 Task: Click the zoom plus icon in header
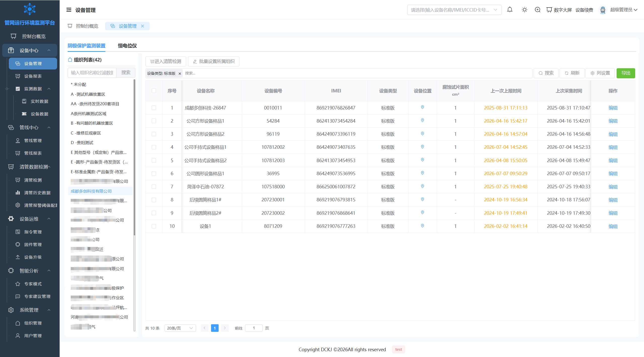click(x=538, y=10)
